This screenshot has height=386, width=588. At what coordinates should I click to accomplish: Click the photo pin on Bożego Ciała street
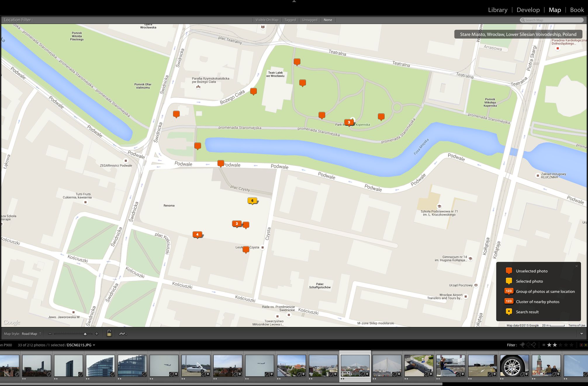tap(253, 91)
